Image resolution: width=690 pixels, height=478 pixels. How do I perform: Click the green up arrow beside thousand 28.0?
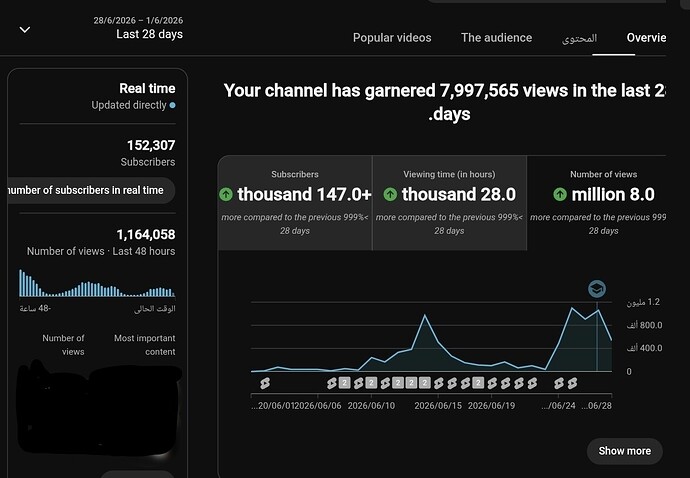point(390,194)
